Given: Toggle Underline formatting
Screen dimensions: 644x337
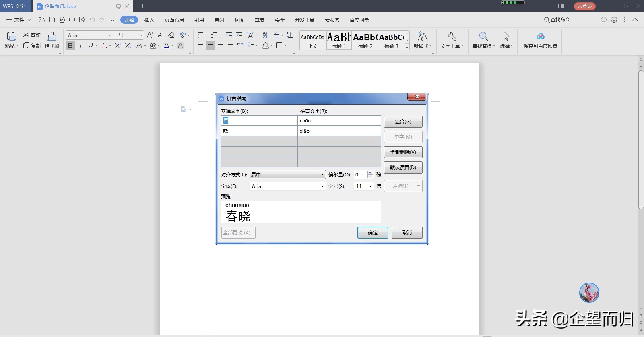Looking at the screenshot, I should 90,45.
